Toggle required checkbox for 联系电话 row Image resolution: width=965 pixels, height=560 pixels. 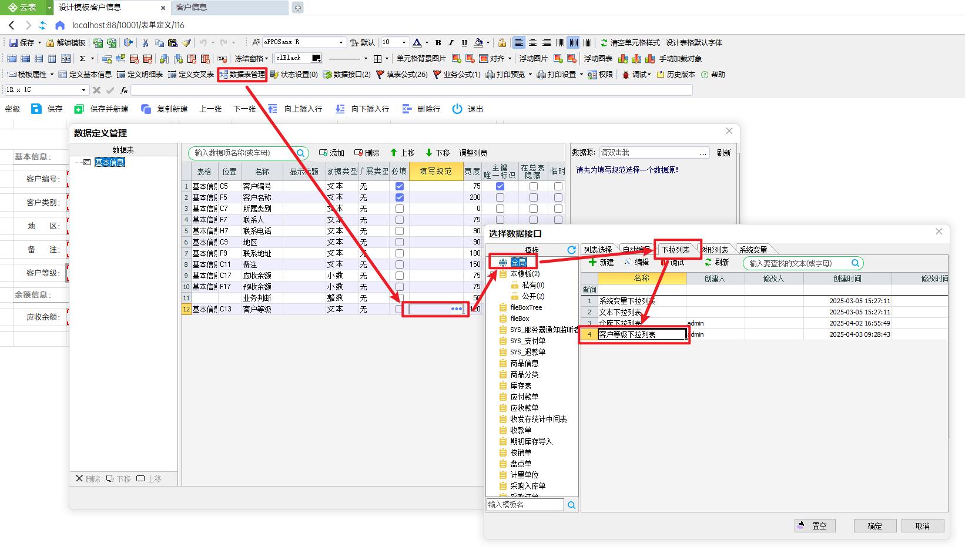(400, 231)
